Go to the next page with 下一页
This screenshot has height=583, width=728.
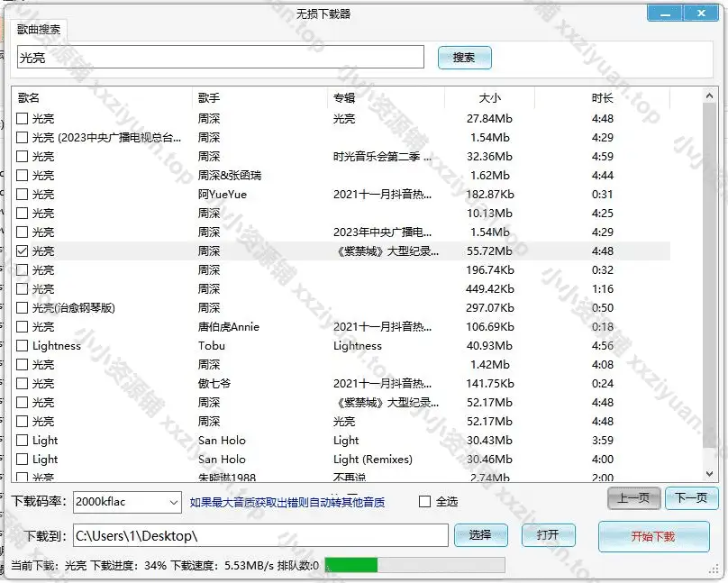point(692,498)
